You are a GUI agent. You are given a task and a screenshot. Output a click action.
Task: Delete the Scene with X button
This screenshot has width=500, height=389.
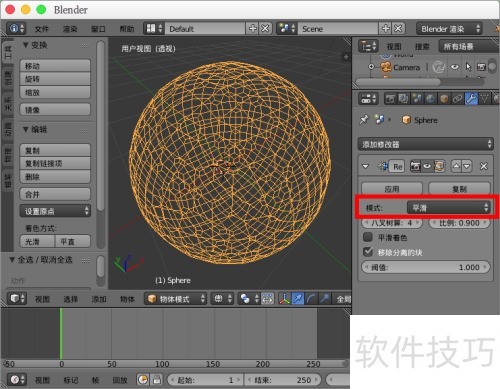click(398, 29)
